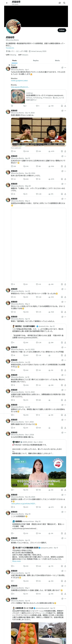
Task: Switch to the Replies tab
Action: tap(36, 61)
